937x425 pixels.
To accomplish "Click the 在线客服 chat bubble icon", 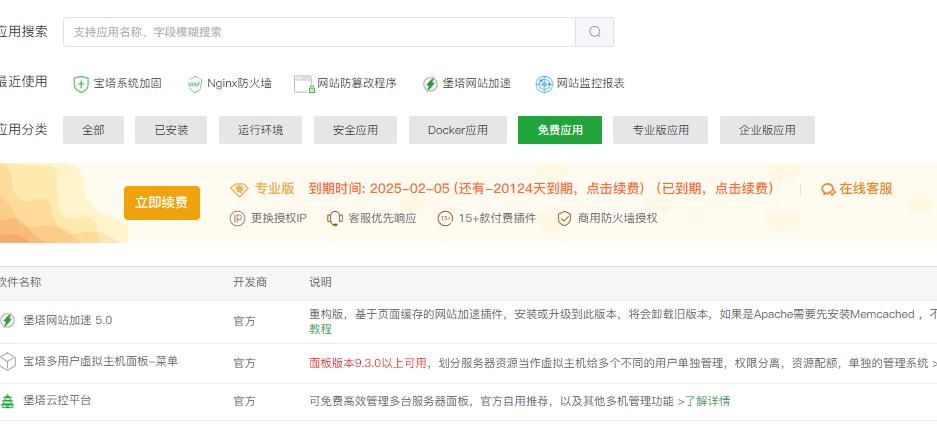I will pyautogui.click(x=828, y=189).
